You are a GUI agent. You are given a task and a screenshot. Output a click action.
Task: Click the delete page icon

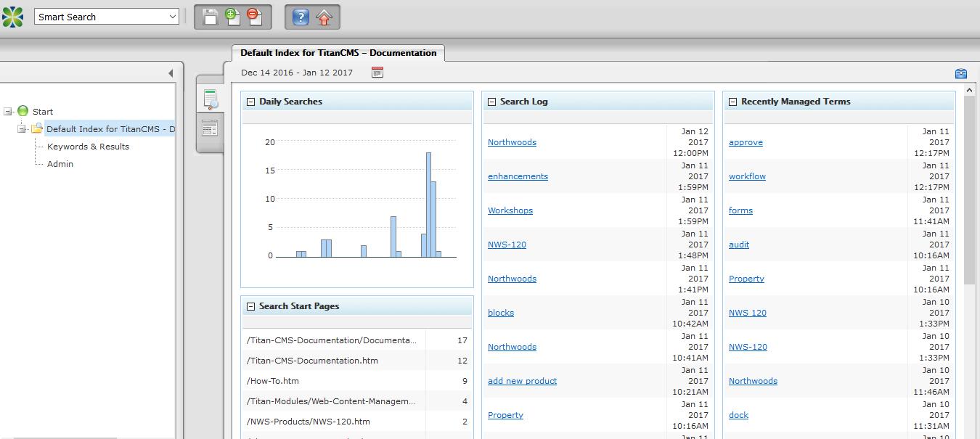point(254,17)
